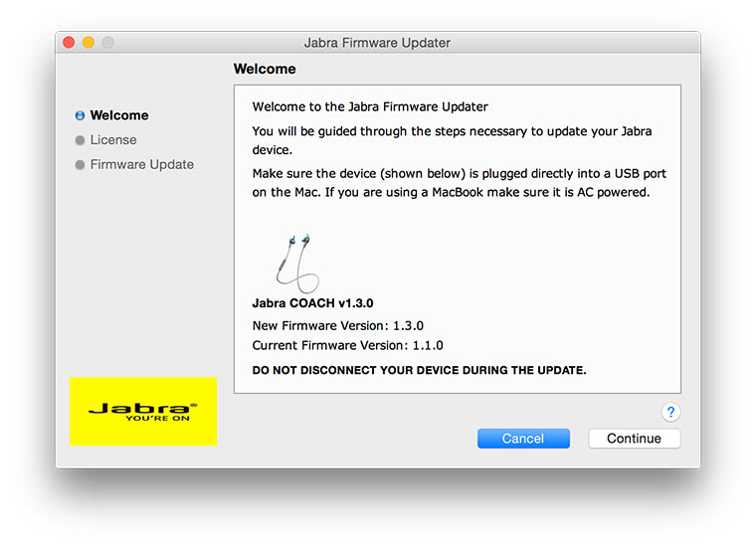This screenshot has height=547, width=756.
Task: Click 'Current Firmware Version: 1.1.0' text
Action: [347, 345]
